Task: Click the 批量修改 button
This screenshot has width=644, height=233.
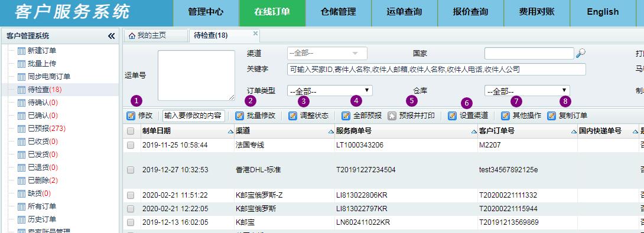Action: pyautogui.click(x=255, y=116)
